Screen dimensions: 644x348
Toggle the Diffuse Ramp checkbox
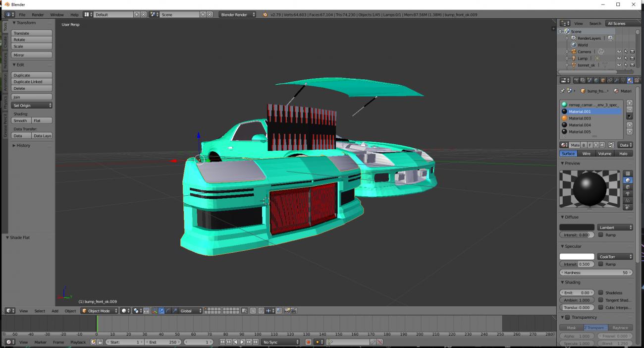point(601,235)
